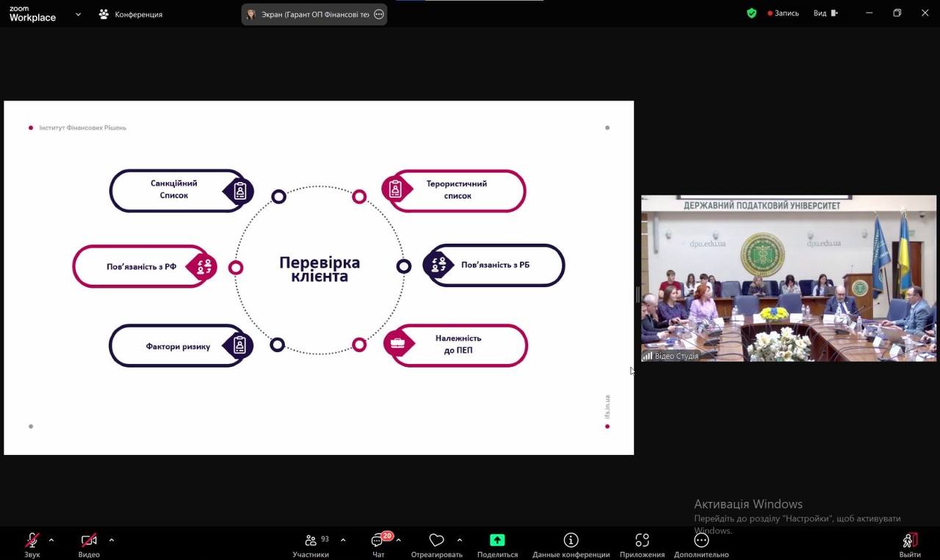Open Данные конференции info icon
Screen dimensions: 940x560
pos(571,541)
